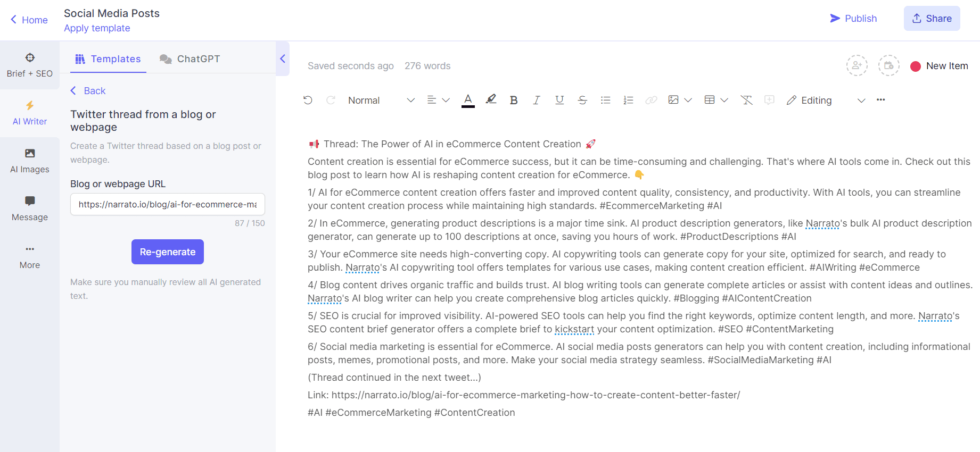The image size is (980, 452).
Task: Choose the font color icon
Action: coord(468,100)
